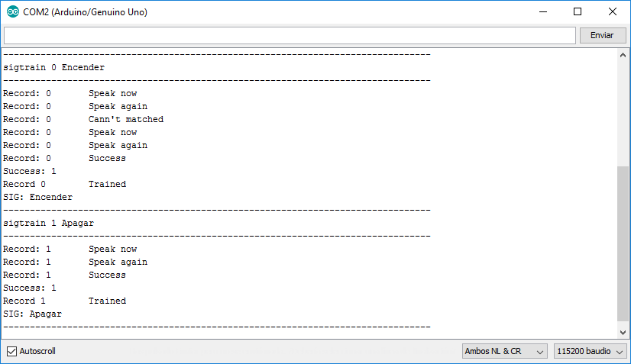Close the COM2 serial monitor window

[x=613, y=12]
